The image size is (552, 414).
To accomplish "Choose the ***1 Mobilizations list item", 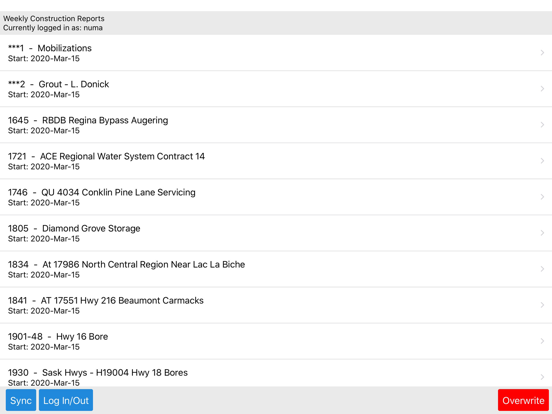I will [276, 53].
